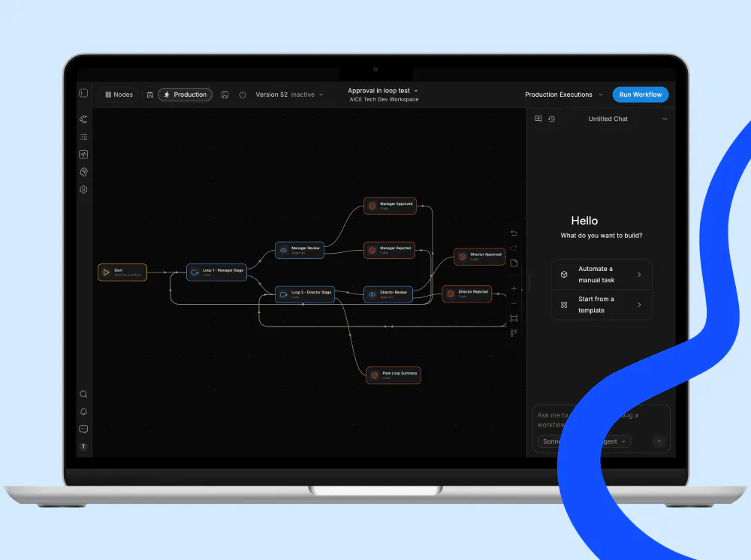Viewport: 751px width, 560px height.
Task: Click the undo arrow on canvas toolbar
Action: tap(514, 233)
